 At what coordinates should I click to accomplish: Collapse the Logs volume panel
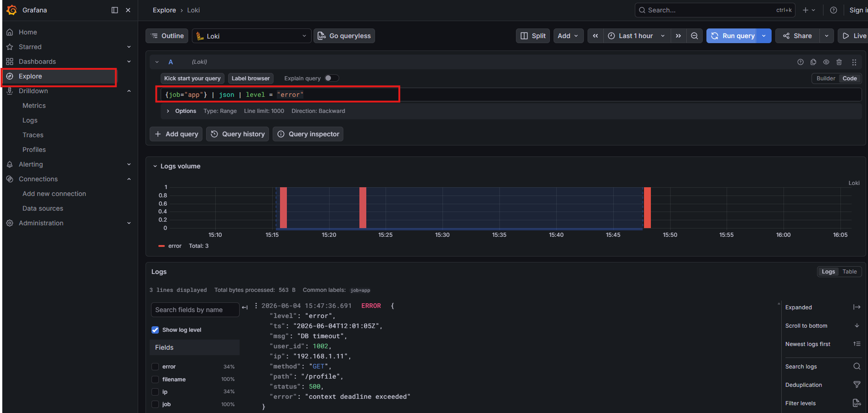point(155,166)
